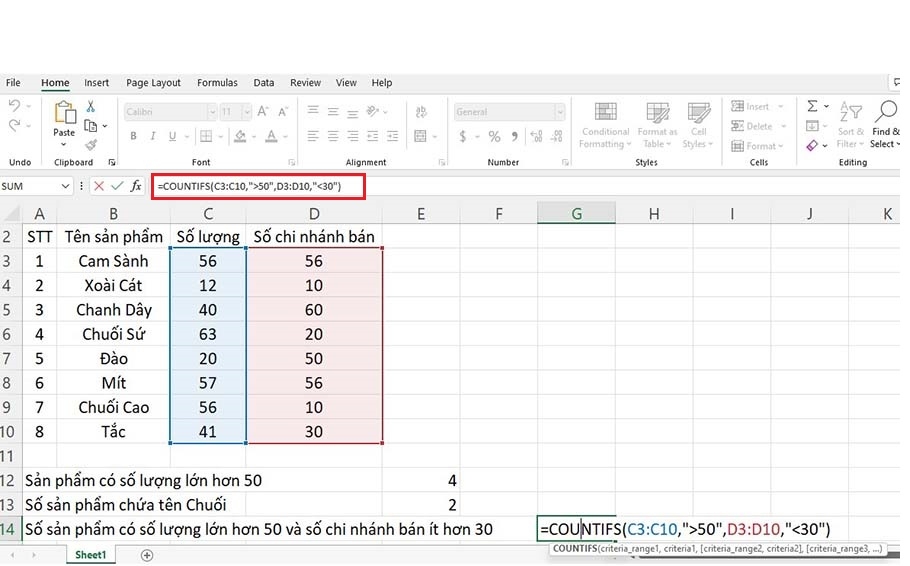Click the Increase Decimal icon
The width and height of the screenshot is (910, 566).
pyautogui.click(x=536, y=136)
